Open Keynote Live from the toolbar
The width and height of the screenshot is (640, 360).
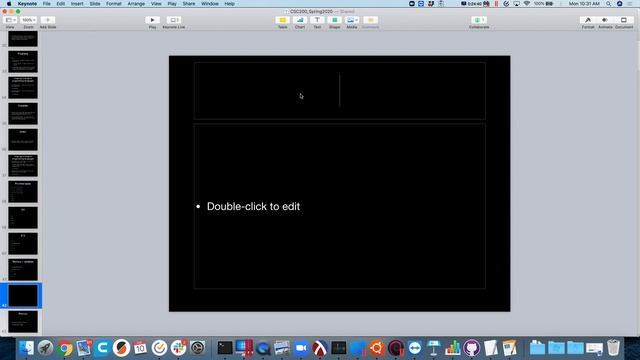click(x=173, y=20)
